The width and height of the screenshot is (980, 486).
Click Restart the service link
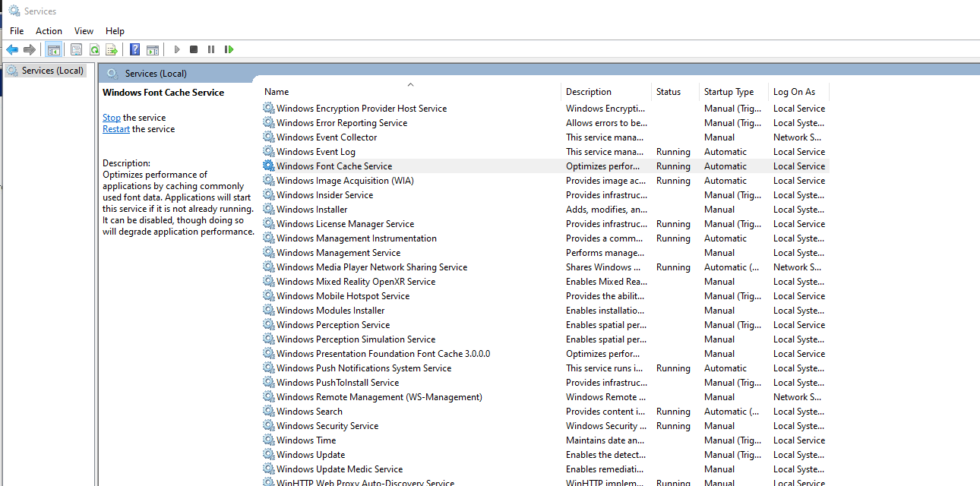point(116,129)
